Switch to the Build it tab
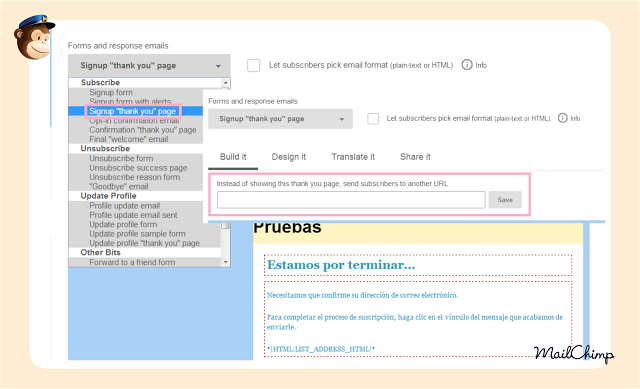Image resolution: width=640 pixels, height=389 pixels. pyautogui.click(x=233, y=157)
